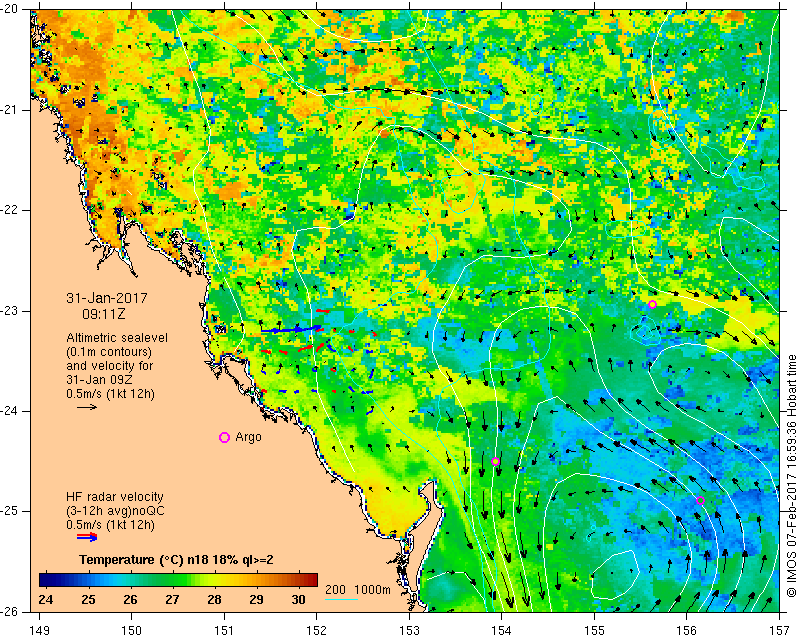Click the magenta Argo legend circle
Screen dimensions: 800x640
[224, 437]
